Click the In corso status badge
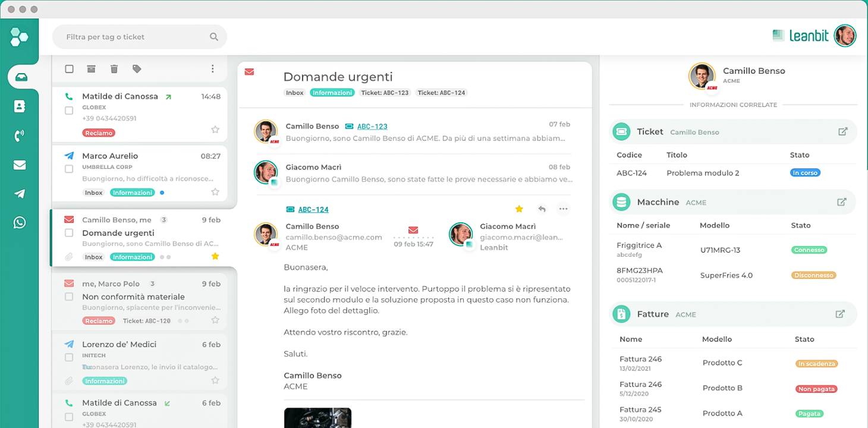 [805, 173]
